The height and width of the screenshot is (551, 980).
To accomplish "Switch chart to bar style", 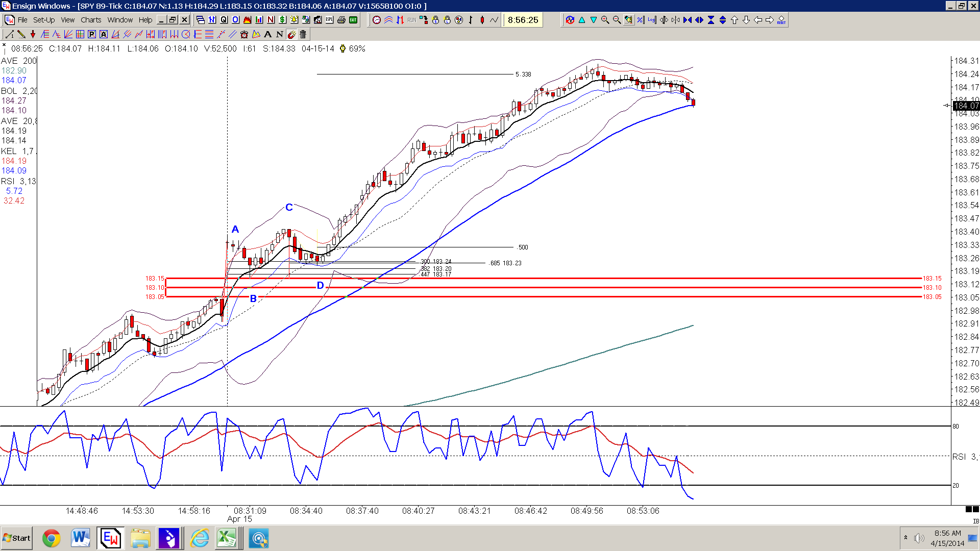I will [x=471, y=20].
